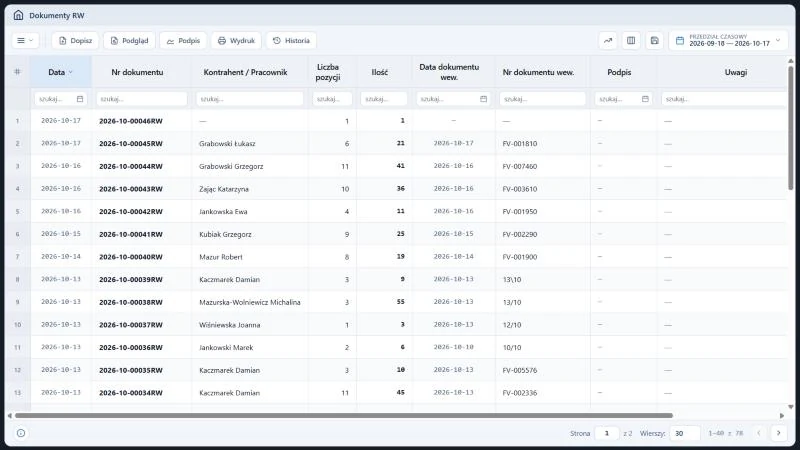Click the Dopisz button
The width and height of the screenshot is (800, 450).
(x=75, y=40)
